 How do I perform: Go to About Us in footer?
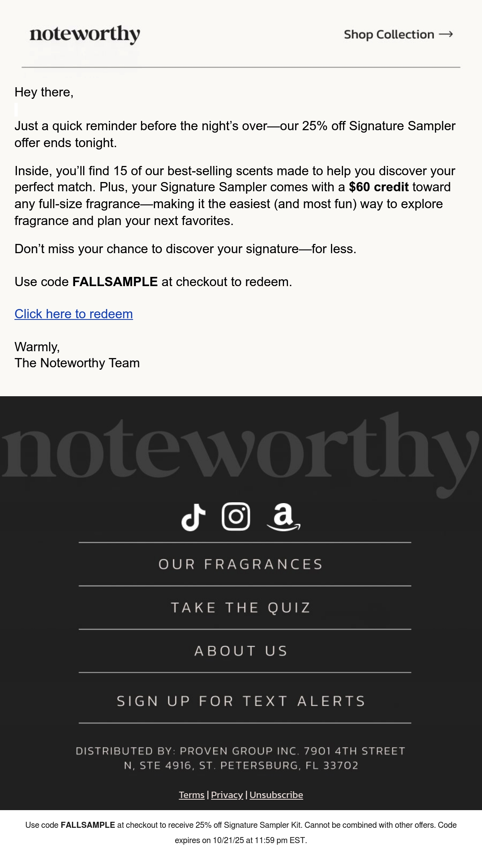point(241,651)
